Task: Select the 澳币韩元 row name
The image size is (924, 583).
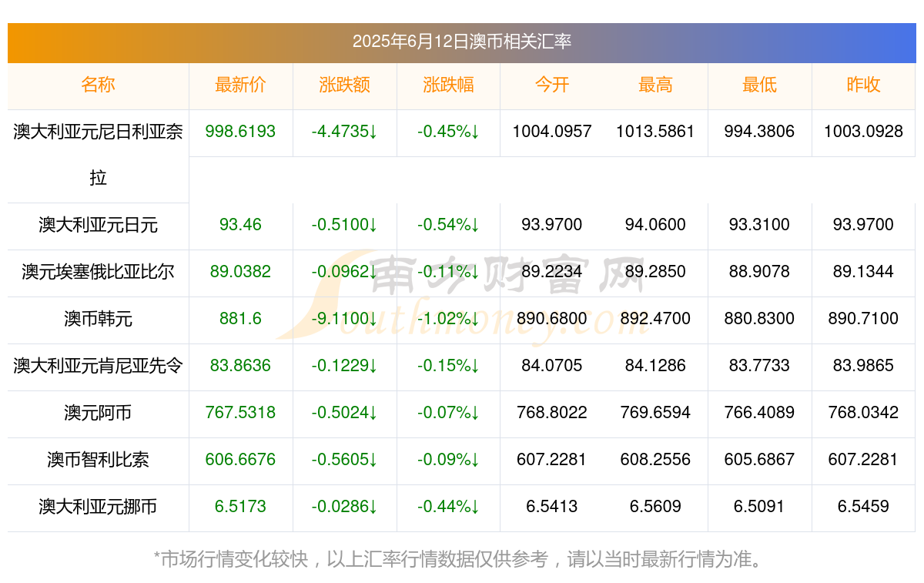Action: 98,319
